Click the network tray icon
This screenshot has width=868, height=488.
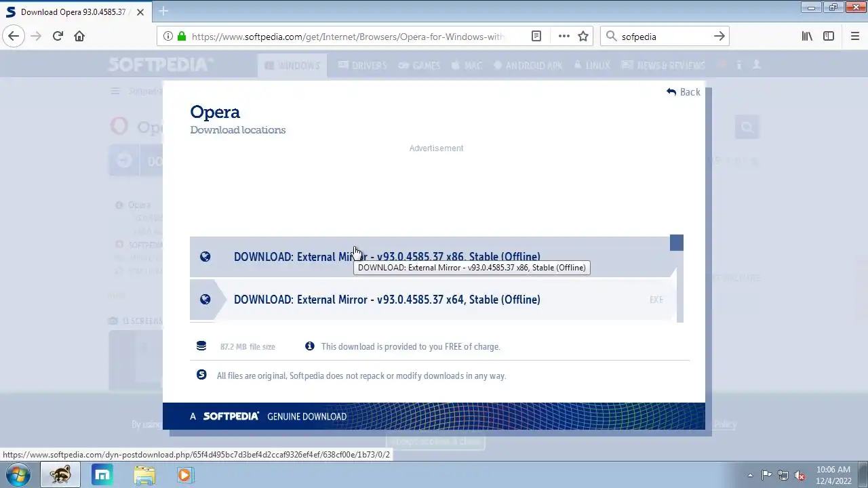click(x=783, y=475)
